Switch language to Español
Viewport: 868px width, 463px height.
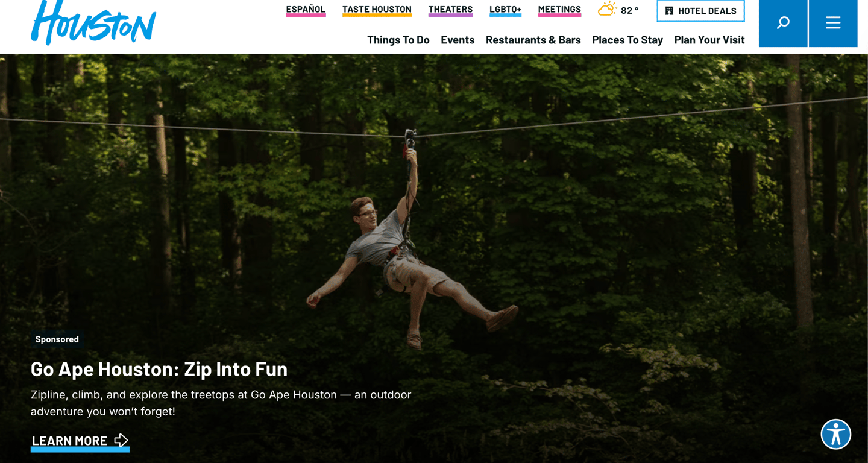tap(306, 10)
